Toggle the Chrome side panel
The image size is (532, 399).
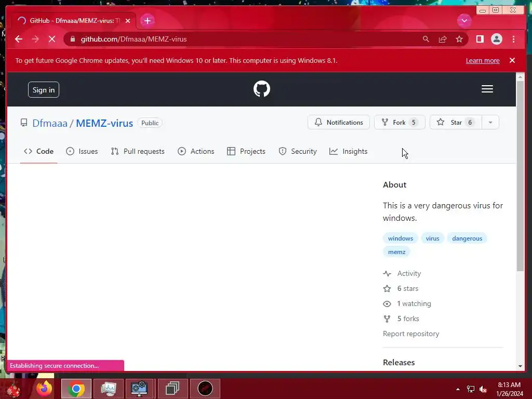[480, 39]
